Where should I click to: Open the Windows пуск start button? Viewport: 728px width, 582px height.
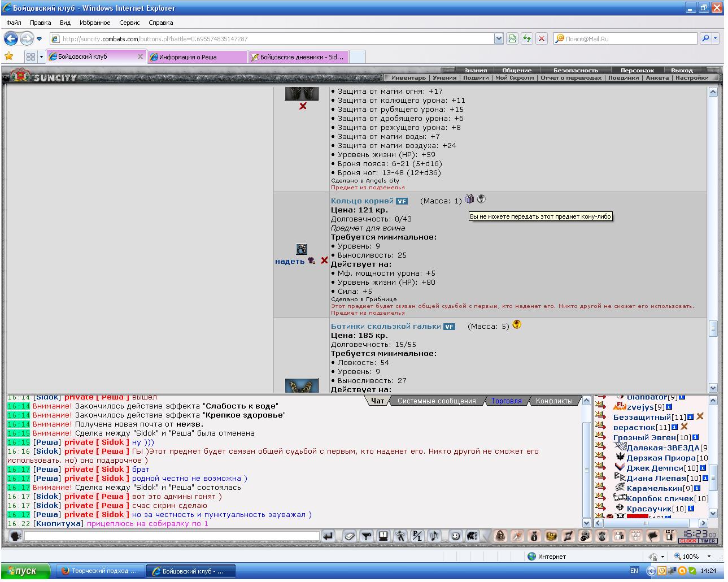25,571
